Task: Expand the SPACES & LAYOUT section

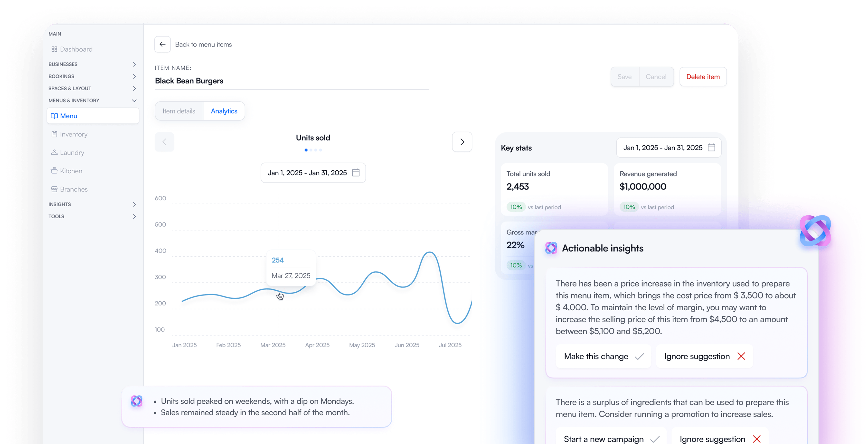Action: pyautogui.click(x=93, y=88)
